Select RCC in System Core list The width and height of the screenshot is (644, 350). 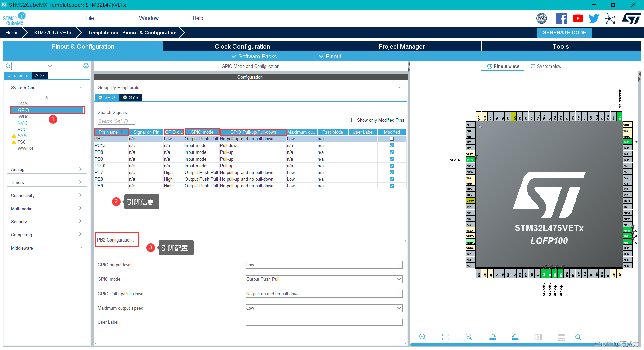click(22, 129)
